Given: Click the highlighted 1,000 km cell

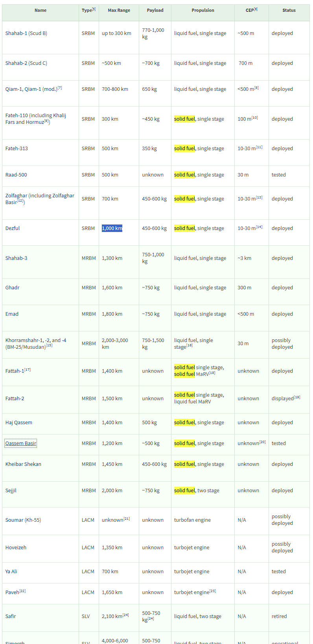Looking at the screenshot, I should pyautogui.click(x=112, y=228).
